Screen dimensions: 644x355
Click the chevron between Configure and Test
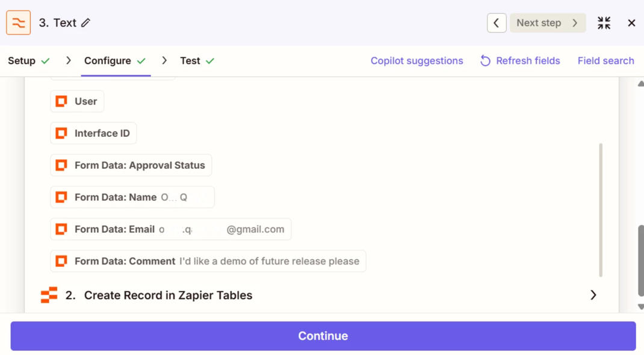(x=164, y=61)
